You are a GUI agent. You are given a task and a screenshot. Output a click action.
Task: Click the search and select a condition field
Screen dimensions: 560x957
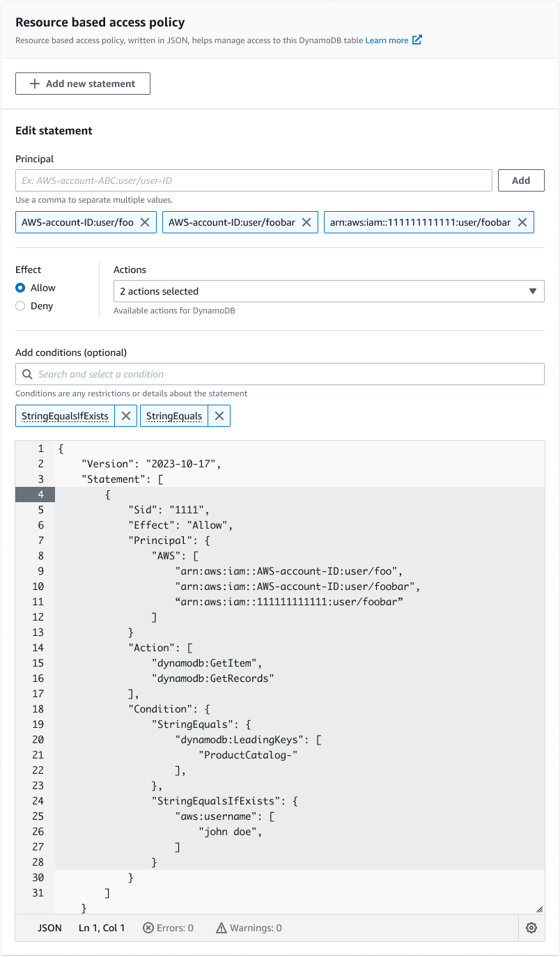click(x=279, y=374)
